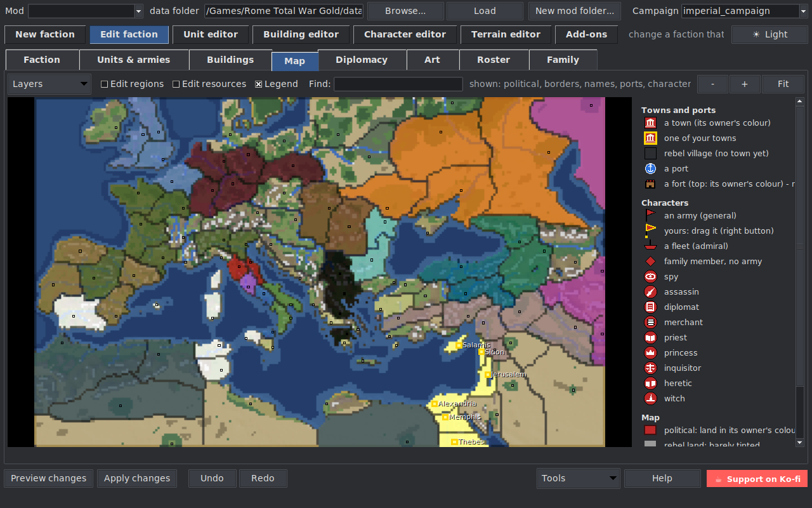The width and height of the screenshot is (812, 508).
Task: Click the Fit map button
Action: tap(783, 84)
